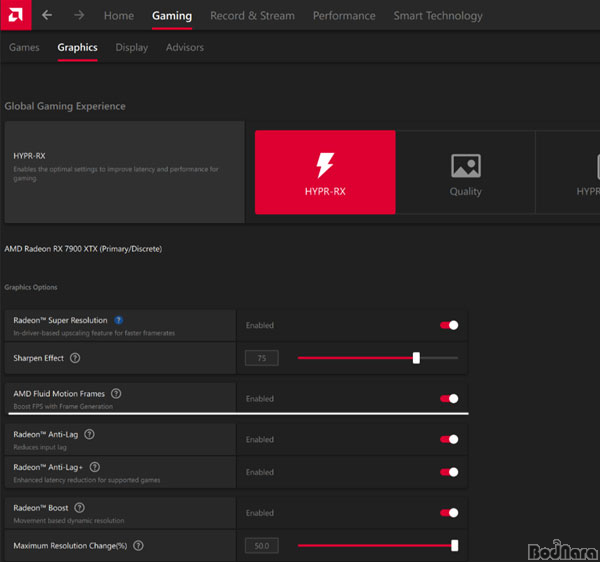
Task: Click the AMD logo icon
Action: [x=15, y=15]
